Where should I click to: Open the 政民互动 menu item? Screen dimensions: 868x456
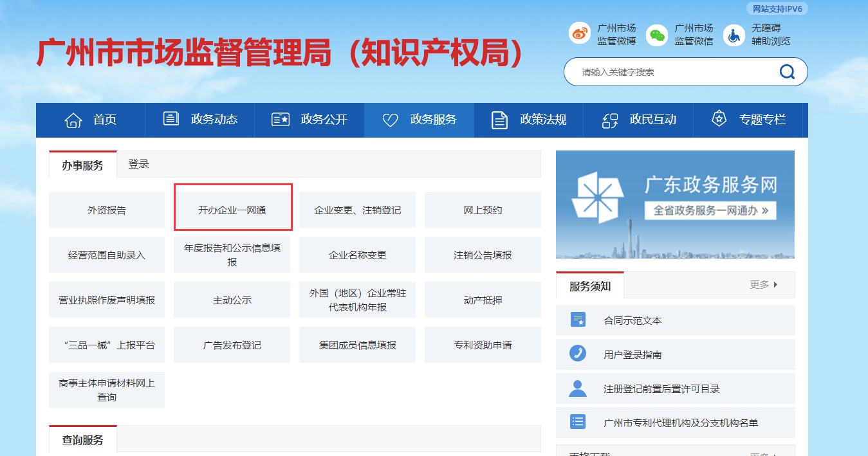638,120
